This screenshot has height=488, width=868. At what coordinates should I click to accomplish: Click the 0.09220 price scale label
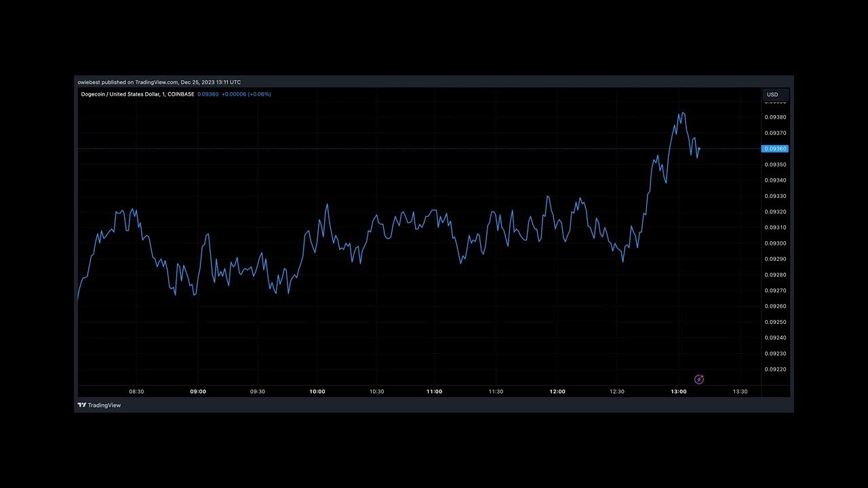(x=775, y=369)
